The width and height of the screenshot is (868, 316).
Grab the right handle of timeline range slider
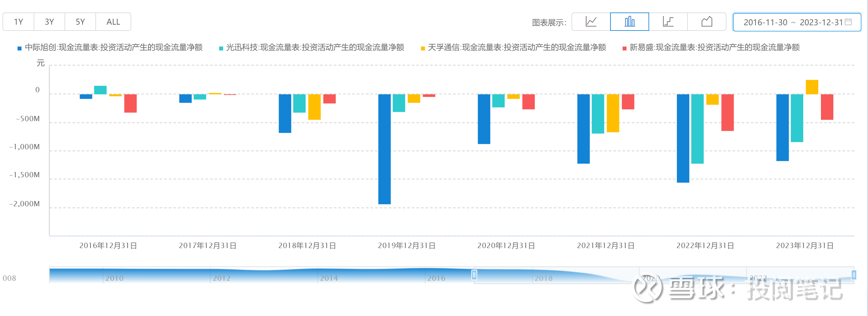854,275
